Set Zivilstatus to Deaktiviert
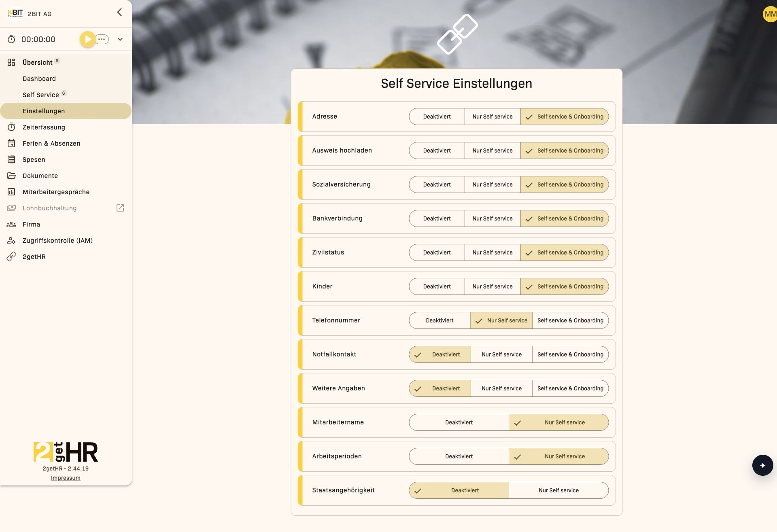 [437, 252]
